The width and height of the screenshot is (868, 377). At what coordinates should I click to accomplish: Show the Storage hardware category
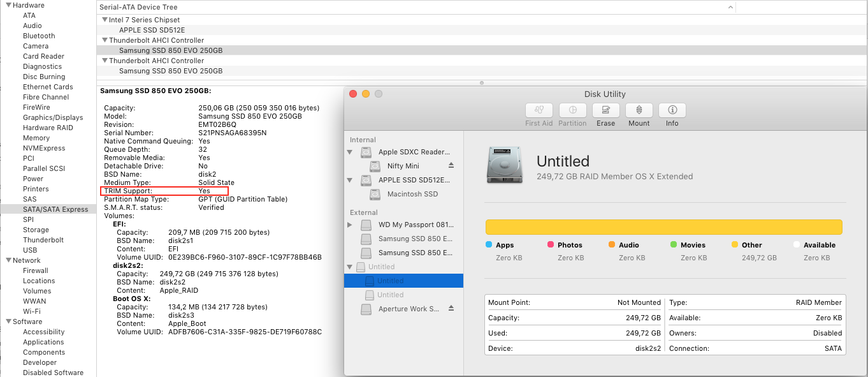(x=36, y=230)
